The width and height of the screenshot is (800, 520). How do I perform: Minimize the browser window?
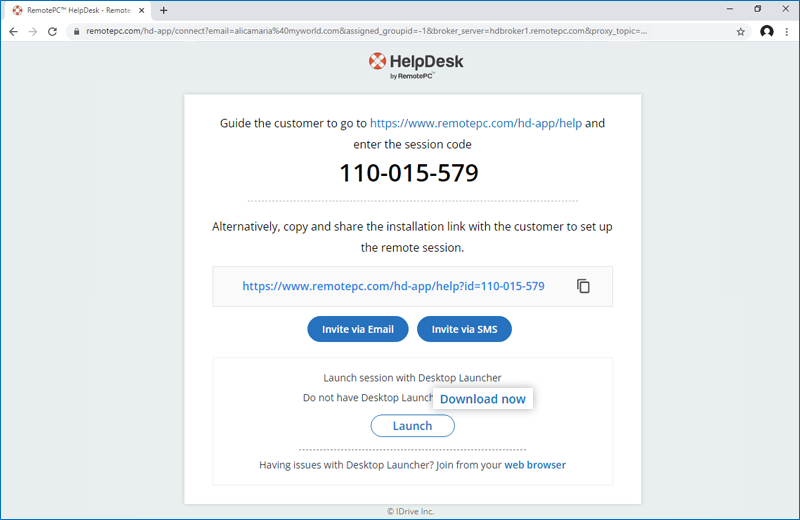tap(730, 9)
